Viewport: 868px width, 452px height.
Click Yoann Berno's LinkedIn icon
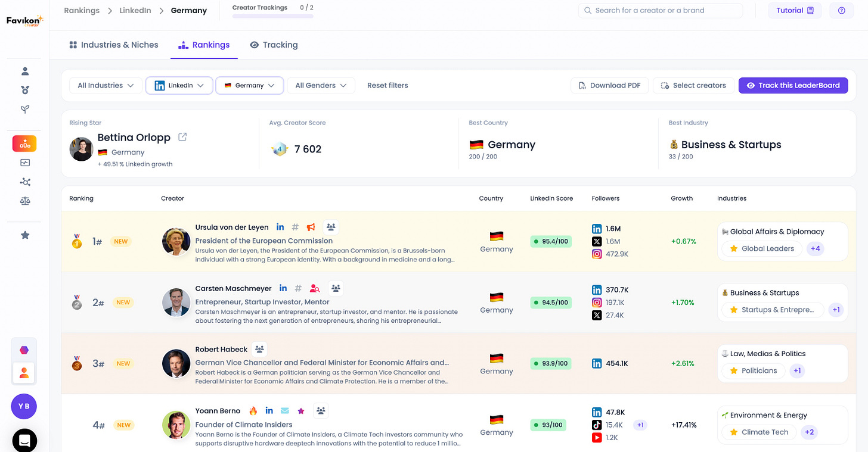(x=269, y=411)
